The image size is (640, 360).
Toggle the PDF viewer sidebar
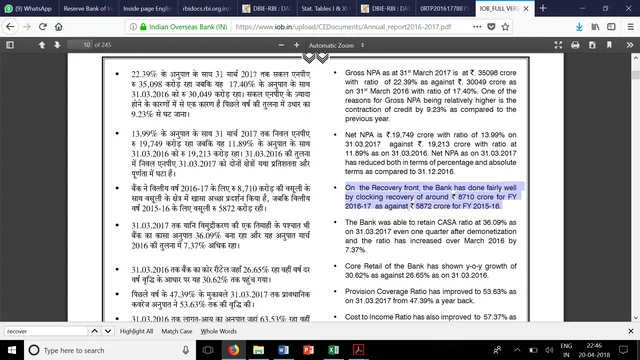[x=10, y=45]
